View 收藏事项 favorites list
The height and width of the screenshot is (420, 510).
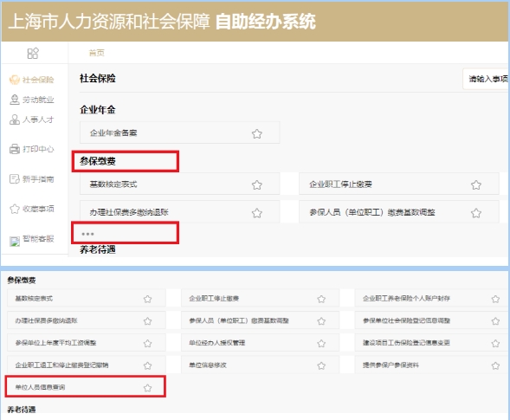click(32, 209)
